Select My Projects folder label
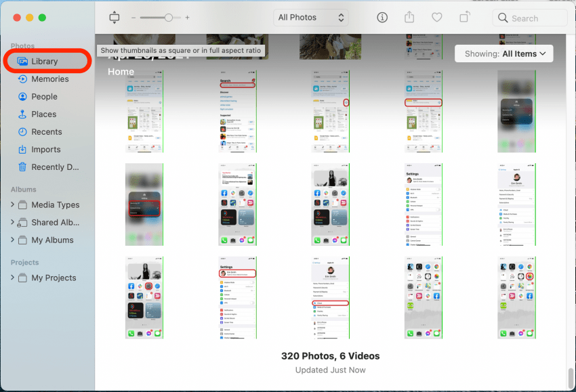Screen dimensions: 576x392 coord(54,278)
